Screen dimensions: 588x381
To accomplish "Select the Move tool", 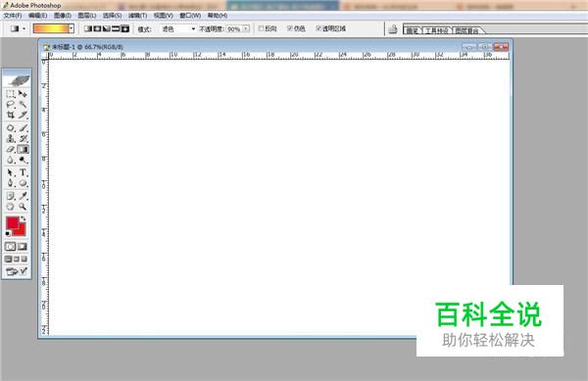I will click(x=23, y=94).
